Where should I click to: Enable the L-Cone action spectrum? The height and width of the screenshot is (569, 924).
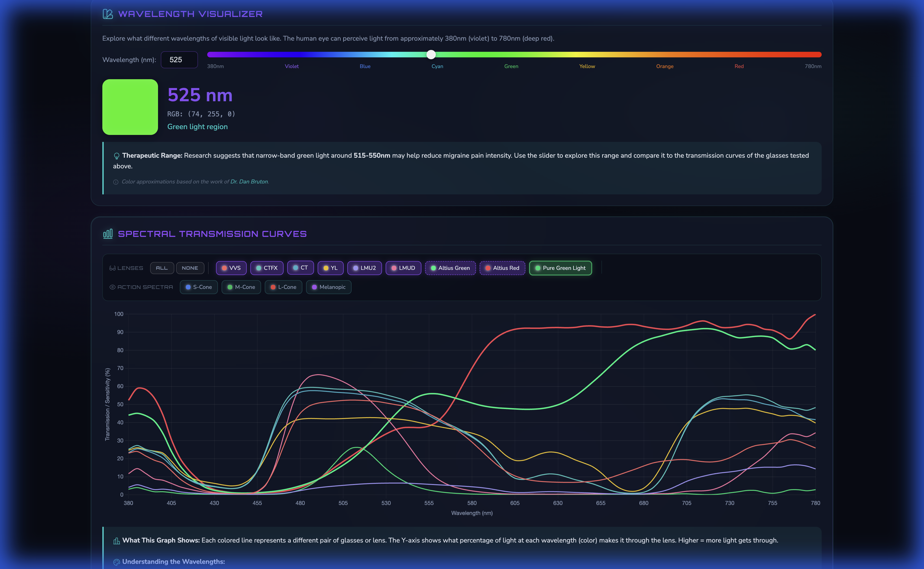(283, 287)
